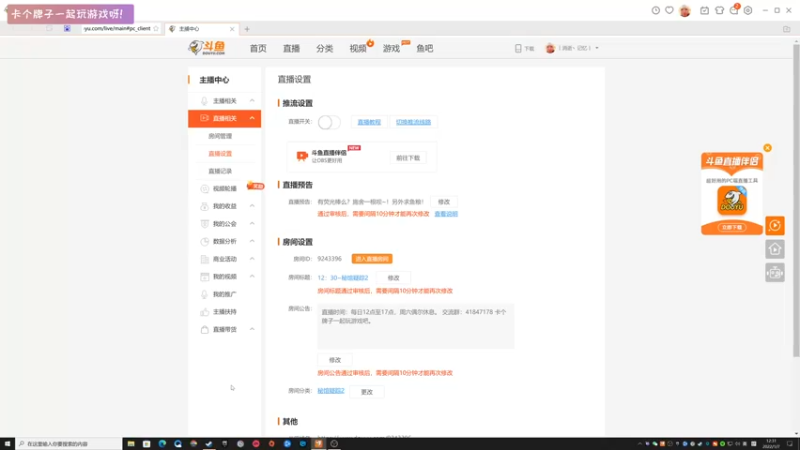
Task: Click the 我的推广 sidebar icon
Action: 205,294
